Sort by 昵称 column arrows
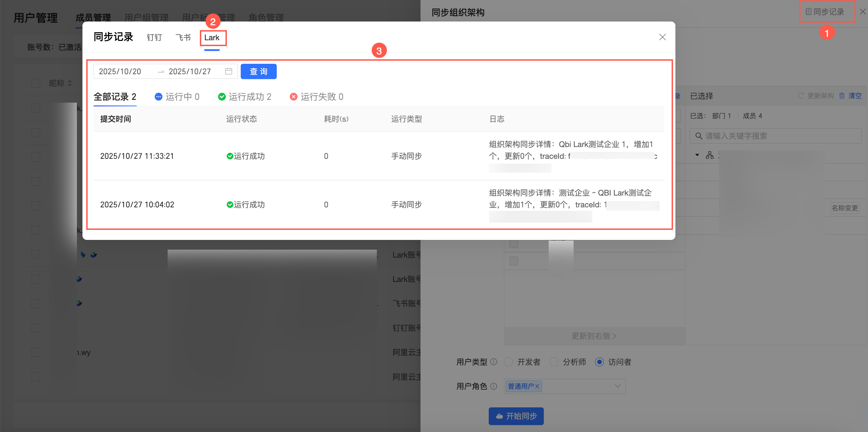 [70, 83]
